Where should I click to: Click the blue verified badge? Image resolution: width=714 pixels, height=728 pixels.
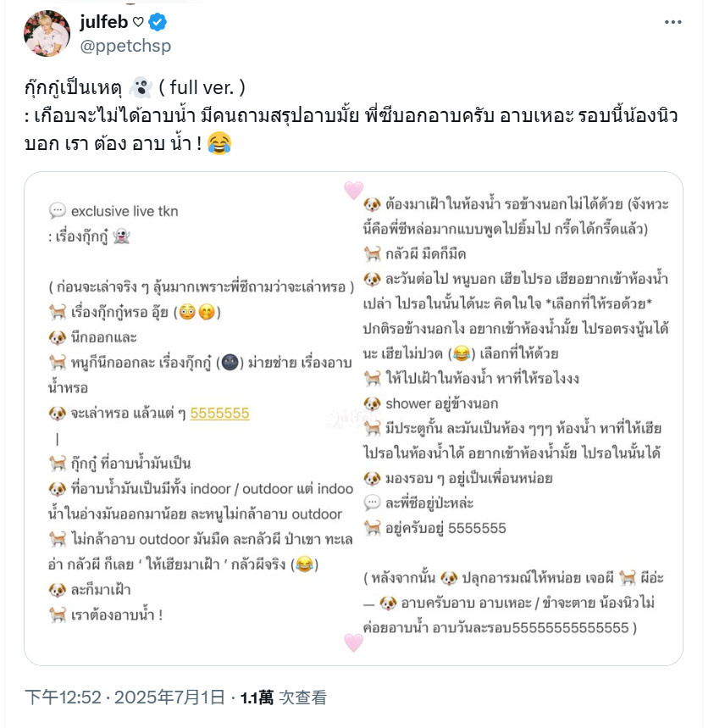(158, 22)
